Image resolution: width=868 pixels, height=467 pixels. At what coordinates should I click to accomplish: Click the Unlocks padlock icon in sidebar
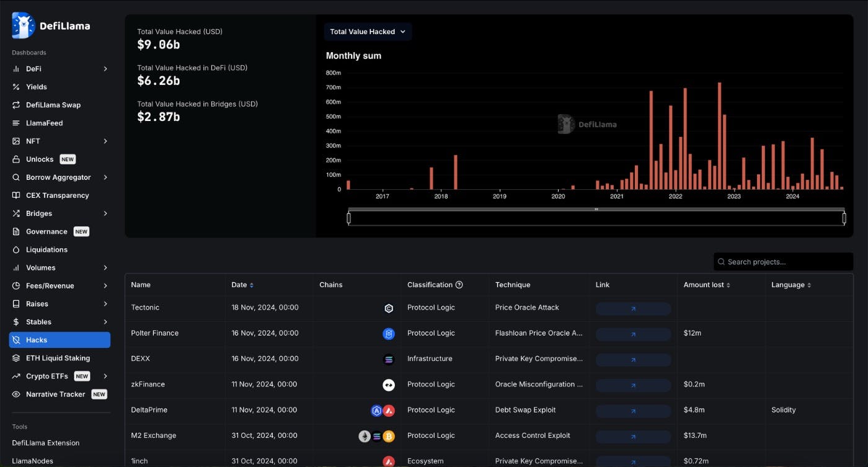point(16,159)
